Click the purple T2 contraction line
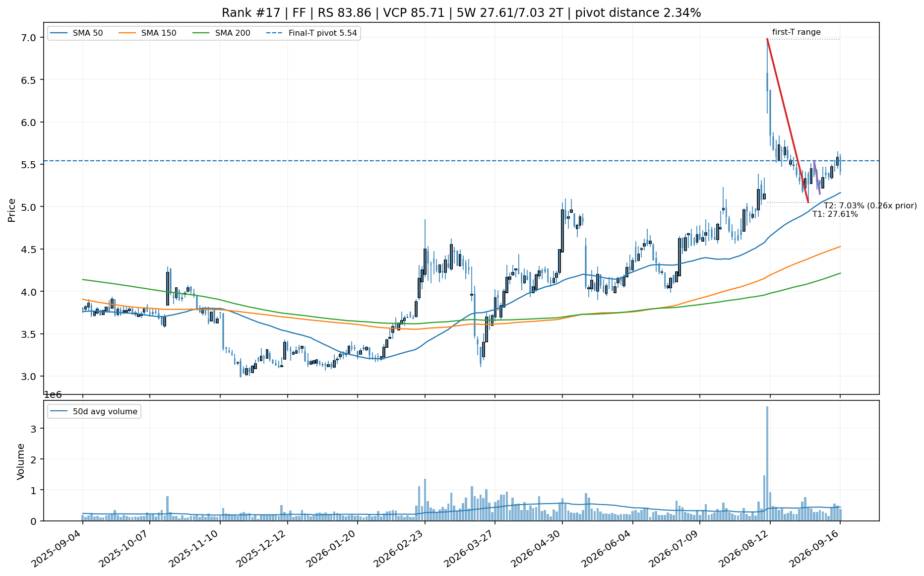The height and width of the screenshot is (576, 924). click(x=817, y=177)
